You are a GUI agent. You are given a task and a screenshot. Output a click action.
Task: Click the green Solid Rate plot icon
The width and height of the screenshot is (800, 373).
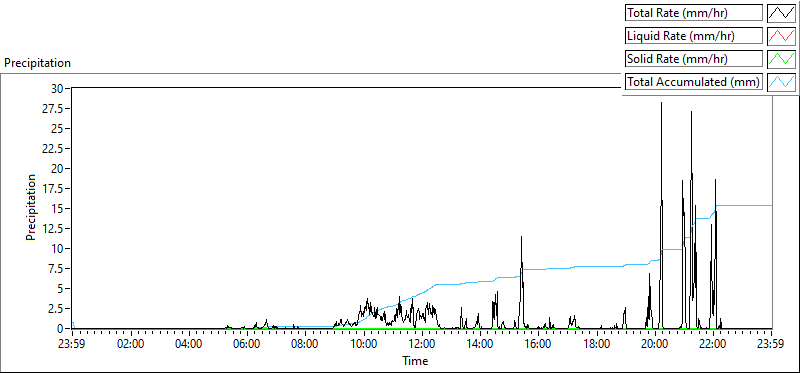tap(781, 58)
